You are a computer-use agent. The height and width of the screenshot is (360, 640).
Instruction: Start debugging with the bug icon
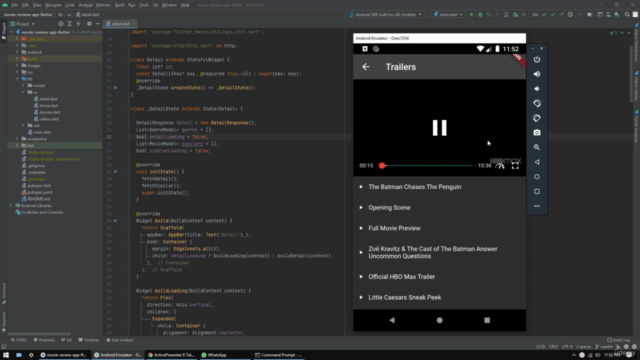point(480,15)
